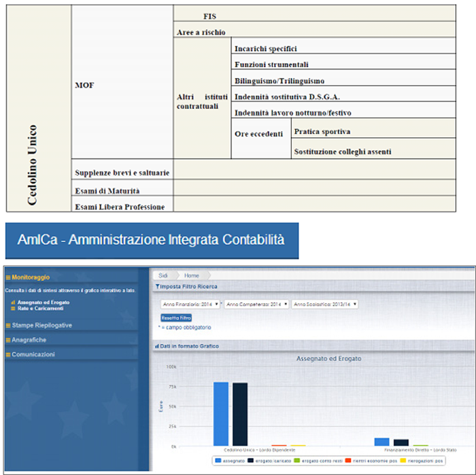Click the assegnato bar for Cedolino Unico
The image size is (476, 475).
click(x=221, y=414)
